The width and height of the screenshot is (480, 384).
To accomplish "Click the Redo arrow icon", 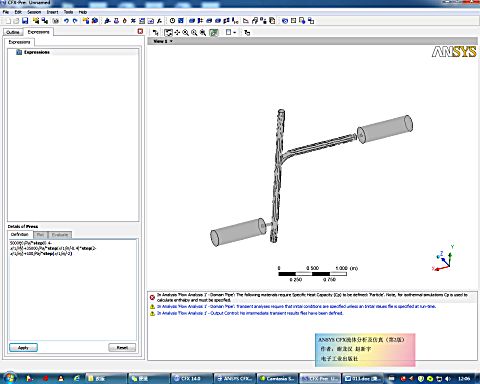I will click(x=75, y=21).
